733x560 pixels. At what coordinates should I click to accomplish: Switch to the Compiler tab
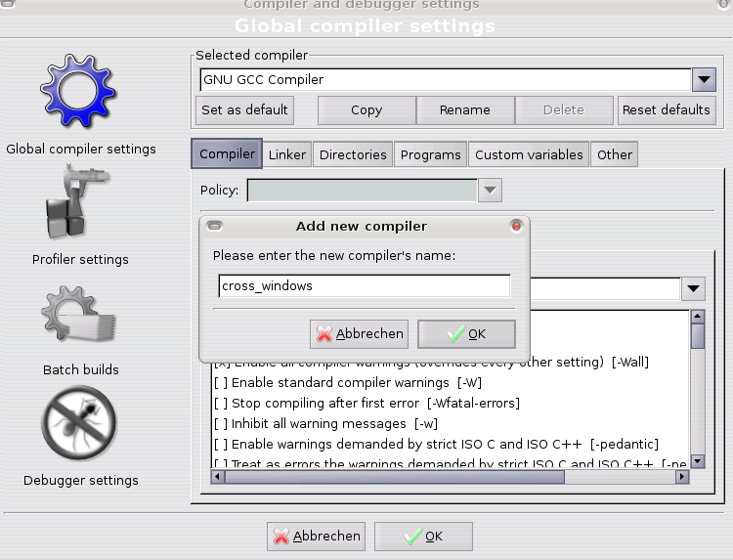227,153
